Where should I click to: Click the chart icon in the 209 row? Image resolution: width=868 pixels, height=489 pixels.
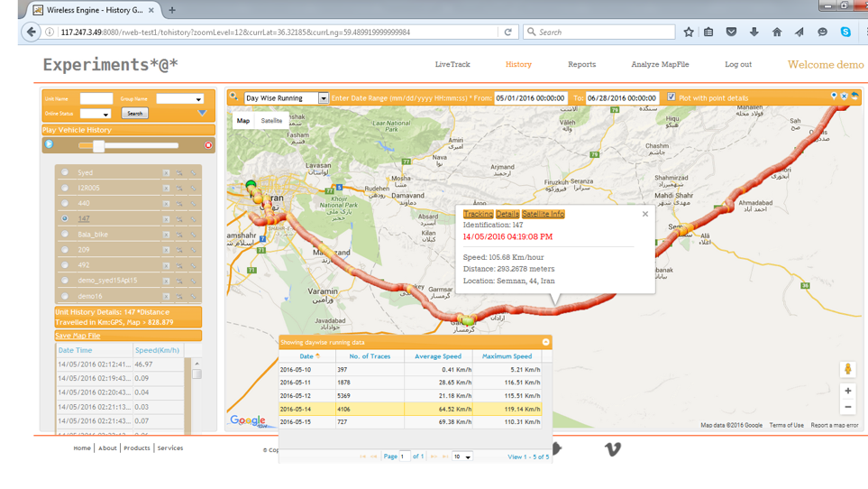pos(179,250)
